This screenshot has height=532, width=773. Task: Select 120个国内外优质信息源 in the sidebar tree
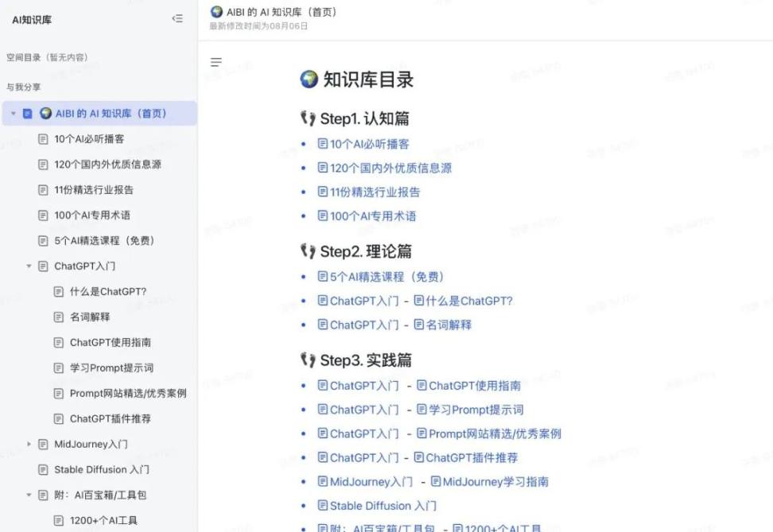coord(107,165)
